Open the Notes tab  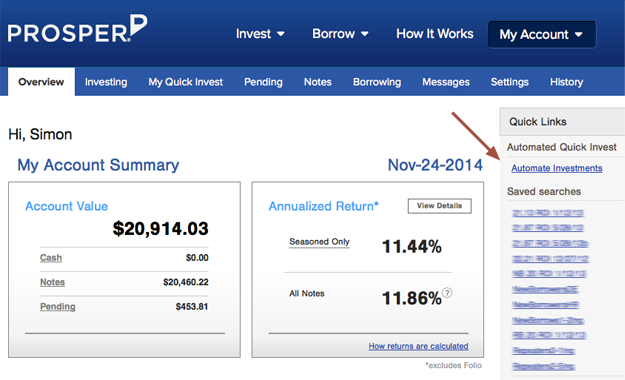(318, 82)
